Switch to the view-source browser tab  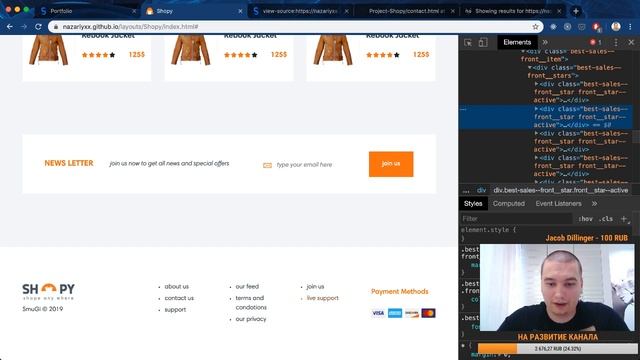[300, 11]
